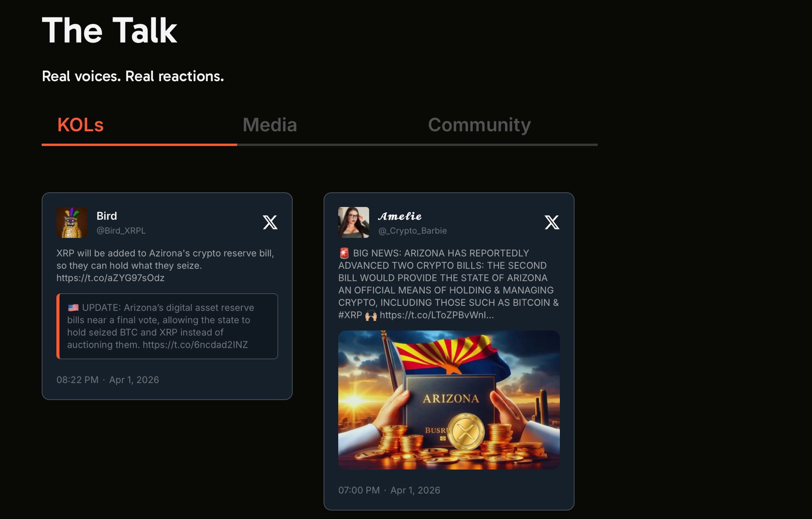Screen dimensions: 812x519
Task: Select the 08:22 PM Apr 1 timestamp
Action: pos(107,380)
